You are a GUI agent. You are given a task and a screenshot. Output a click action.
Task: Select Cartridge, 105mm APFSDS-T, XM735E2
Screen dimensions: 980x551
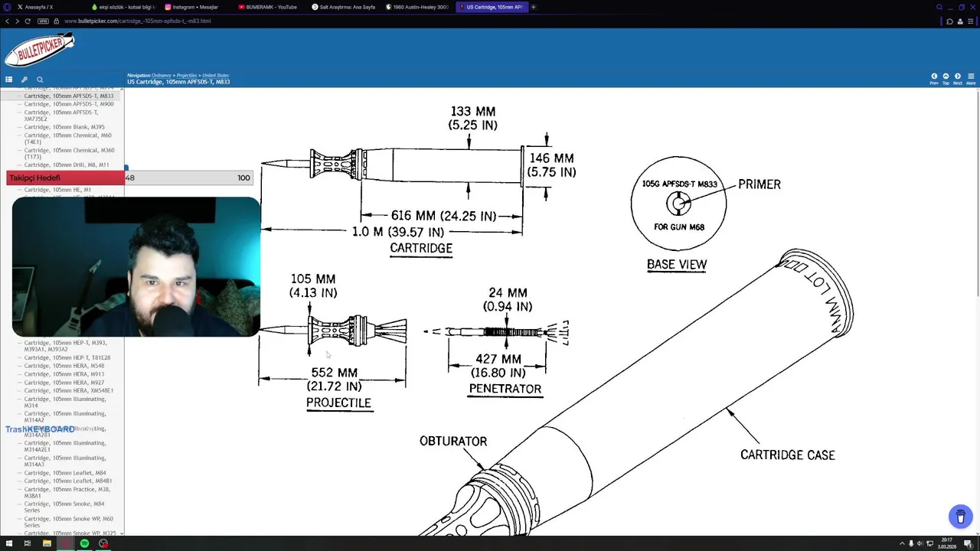pos(61,116)
